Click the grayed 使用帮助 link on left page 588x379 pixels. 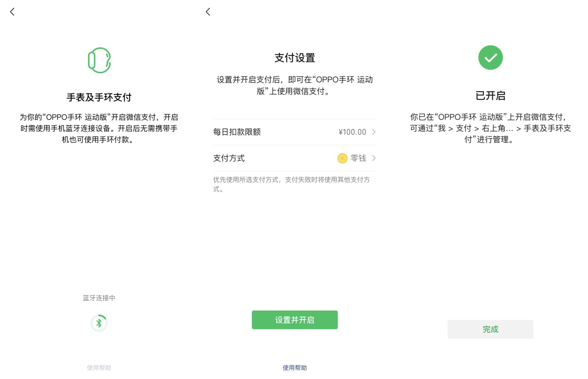(99, 368)
